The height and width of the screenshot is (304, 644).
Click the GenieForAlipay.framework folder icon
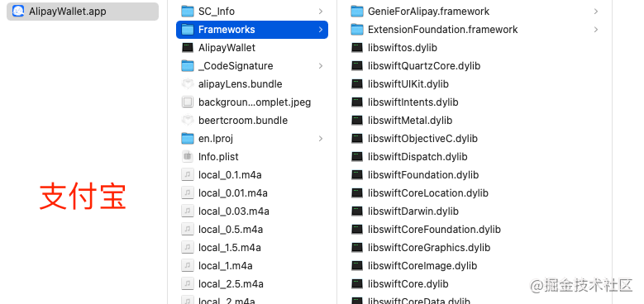click(357, 11)
